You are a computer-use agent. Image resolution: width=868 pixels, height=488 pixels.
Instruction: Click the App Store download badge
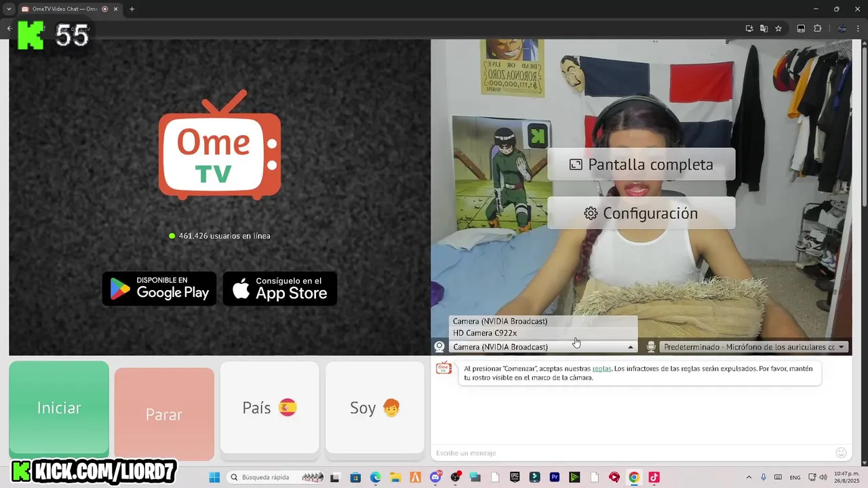(280, 289)
